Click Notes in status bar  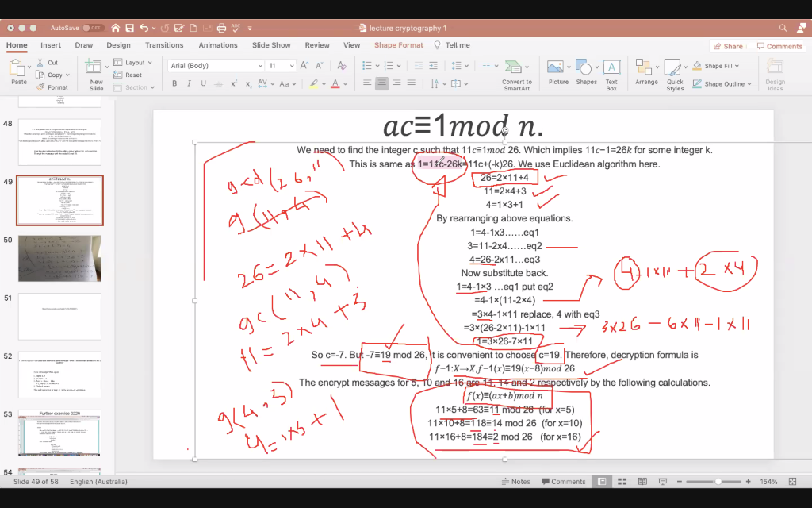(x=516, y=482)
